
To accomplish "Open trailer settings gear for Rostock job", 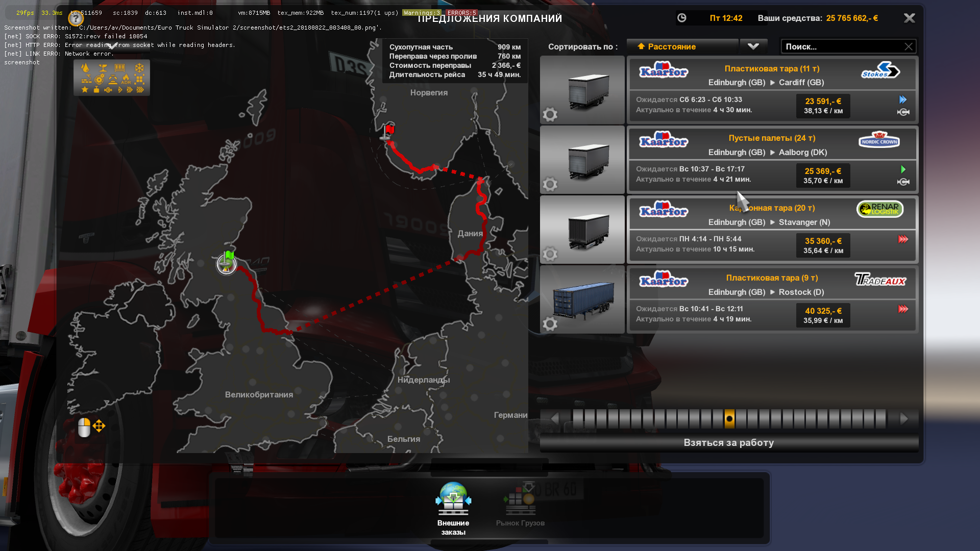I will click(550, 324).
